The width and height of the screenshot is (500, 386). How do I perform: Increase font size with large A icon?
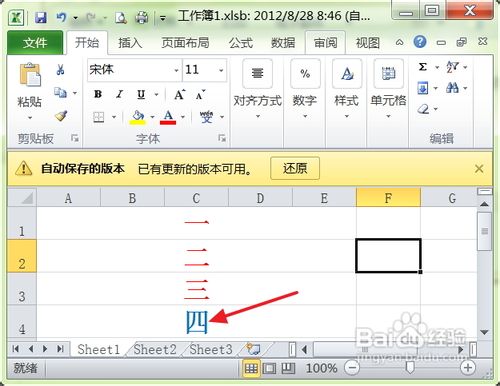coord(180,95)
